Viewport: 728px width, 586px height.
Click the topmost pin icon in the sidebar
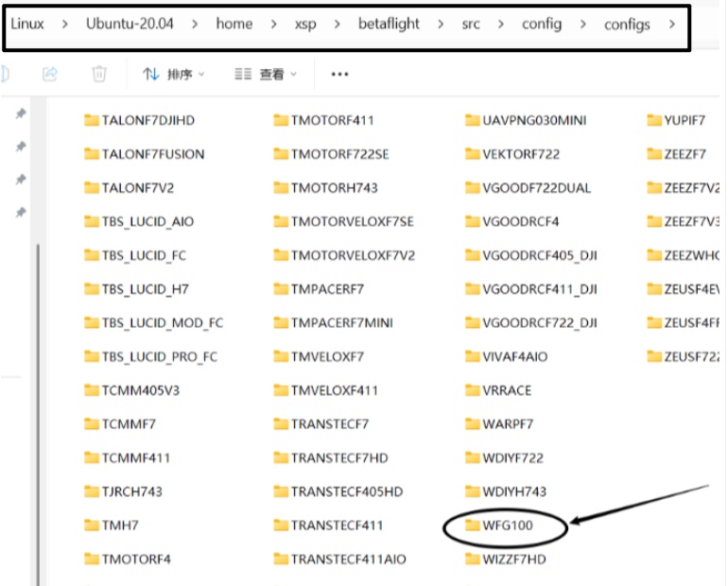(21, 113)
